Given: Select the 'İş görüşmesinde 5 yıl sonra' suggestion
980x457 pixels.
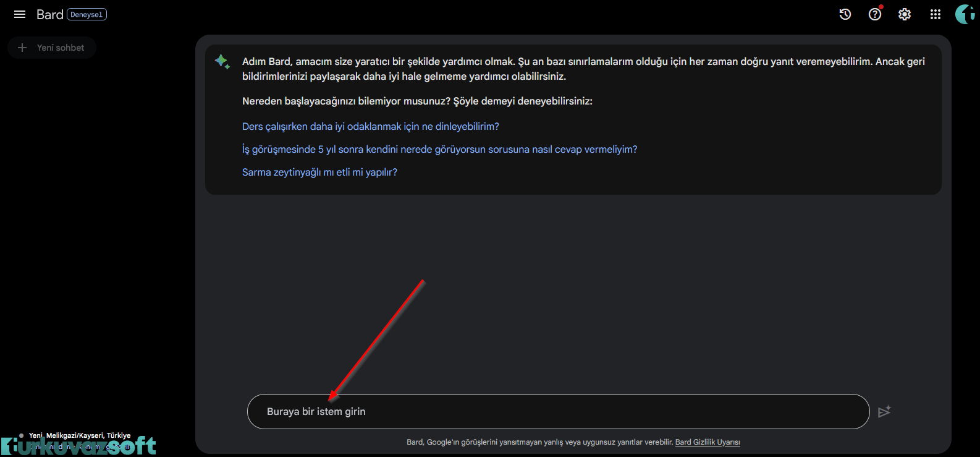Looking at the screenshot, I should click(x=439, y=149).
